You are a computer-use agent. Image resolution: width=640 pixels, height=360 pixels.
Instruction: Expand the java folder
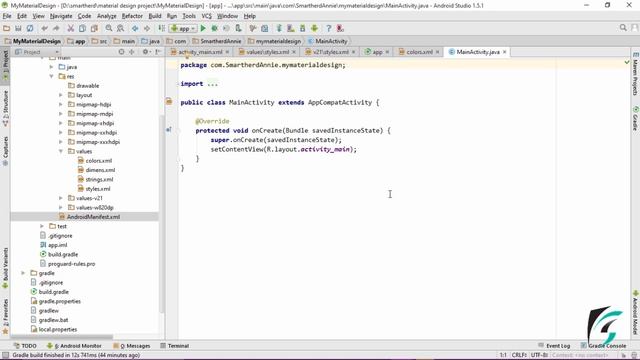(x=51, y=67)
